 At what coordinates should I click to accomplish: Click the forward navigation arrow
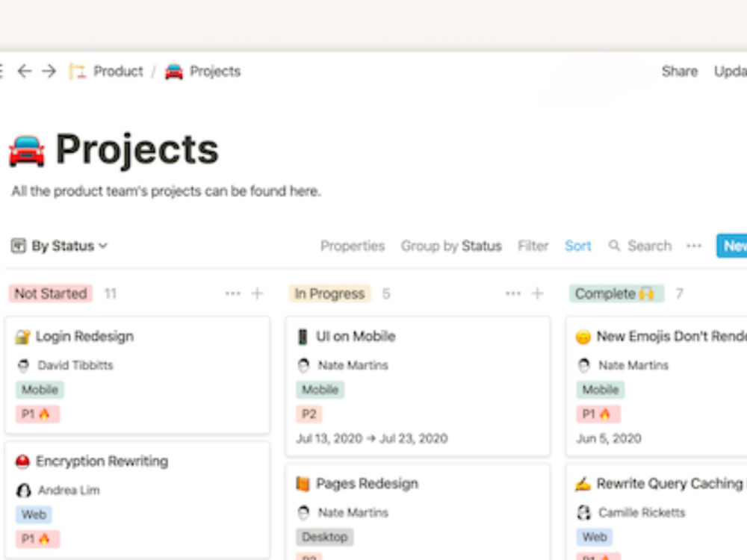pyautogui.click(x=48, y=71)
